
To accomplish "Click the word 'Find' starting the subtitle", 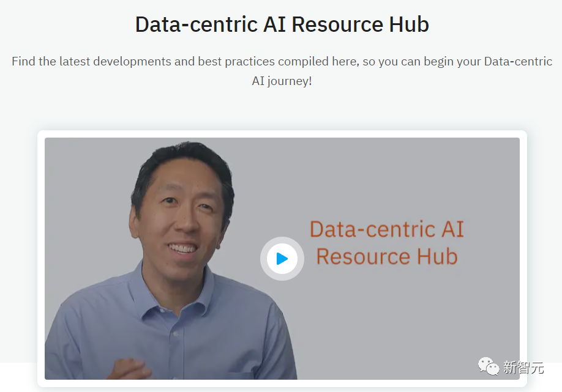I will pyautogui.click(x=23, y=62).
